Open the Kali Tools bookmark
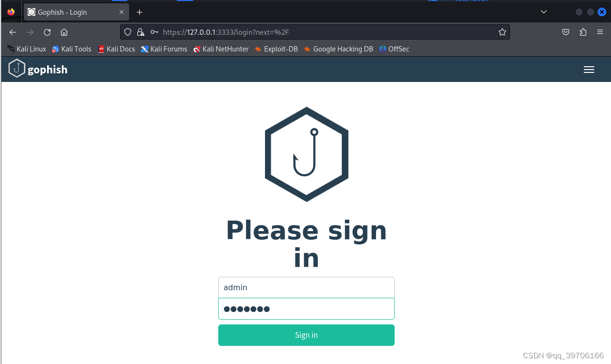611x364 pixels. (71, 49)
